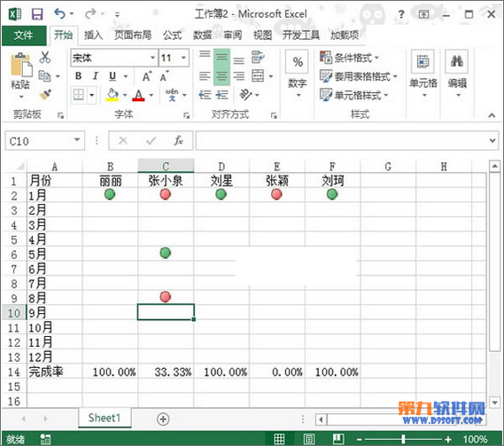The image size is (504, 446).
Task: Open the Font (字体) dialog launcher
Action: click(x=186, y=115)
